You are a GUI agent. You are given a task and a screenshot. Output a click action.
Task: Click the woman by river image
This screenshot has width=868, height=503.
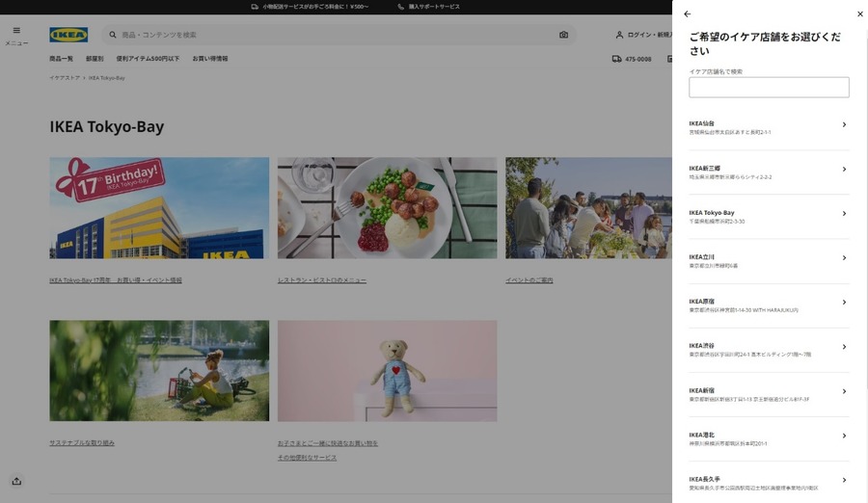click(159, 371)
